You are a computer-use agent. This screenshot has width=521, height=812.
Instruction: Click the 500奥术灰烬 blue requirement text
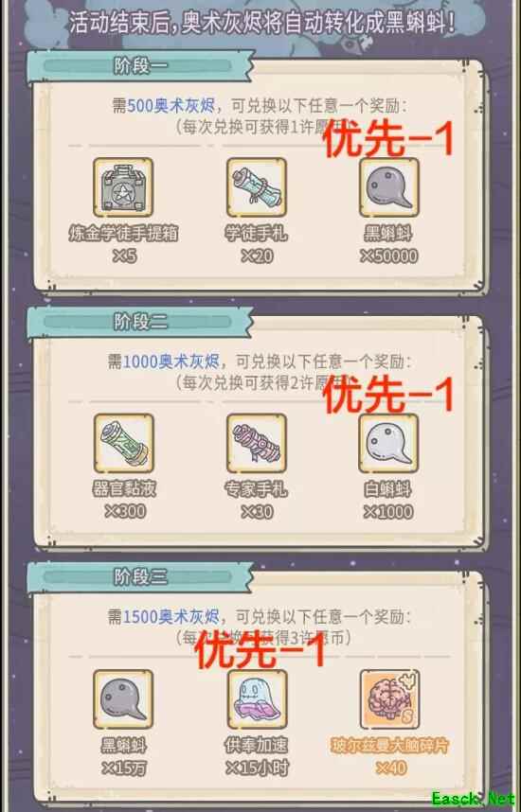[x=171, y=106]
